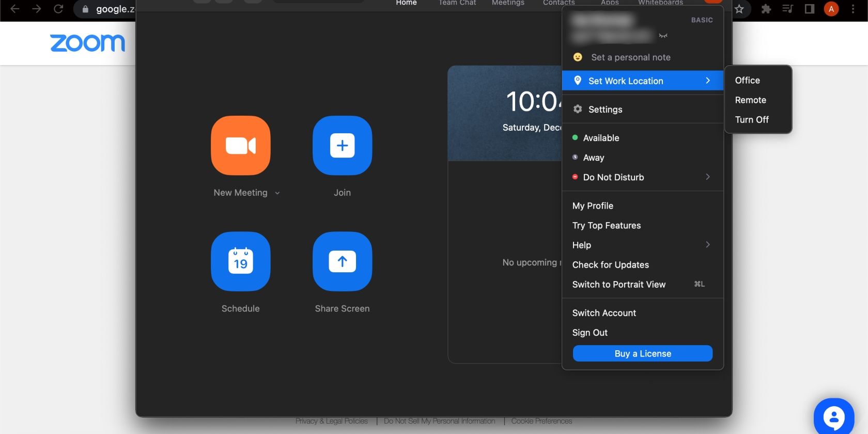Open the chat assistant bubble icon

833,416
